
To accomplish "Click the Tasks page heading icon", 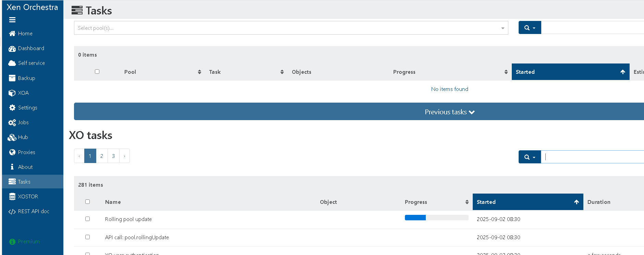I will pos(77,11).
